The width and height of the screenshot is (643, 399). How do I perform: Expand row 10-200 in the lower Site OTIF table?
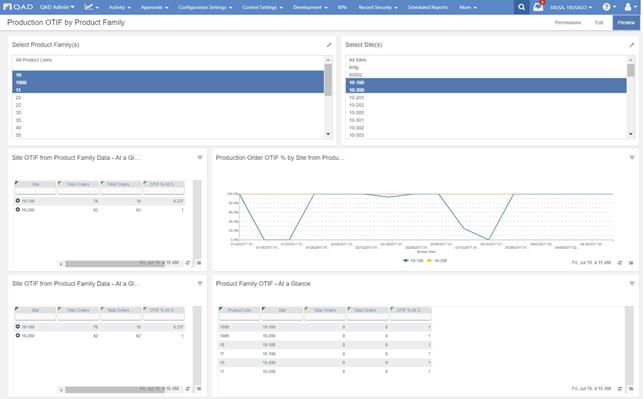coord(18,335)
